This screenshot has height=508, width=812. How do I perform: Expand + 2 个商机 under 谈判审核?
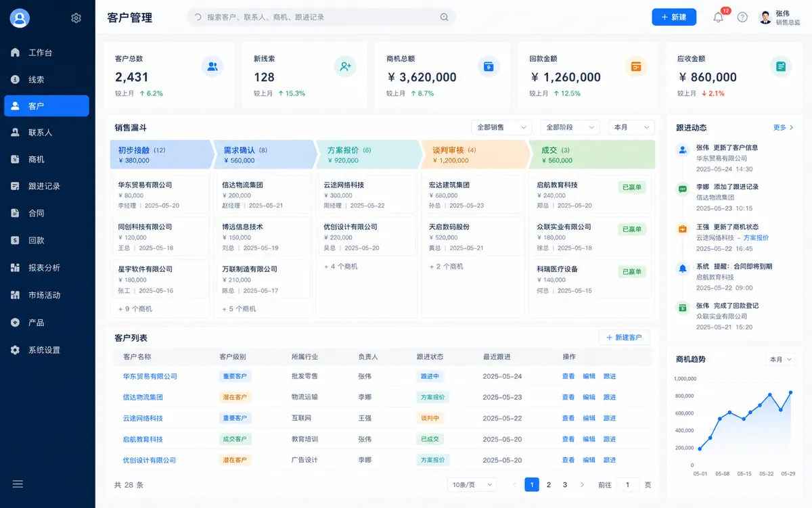tap(446, 267)
